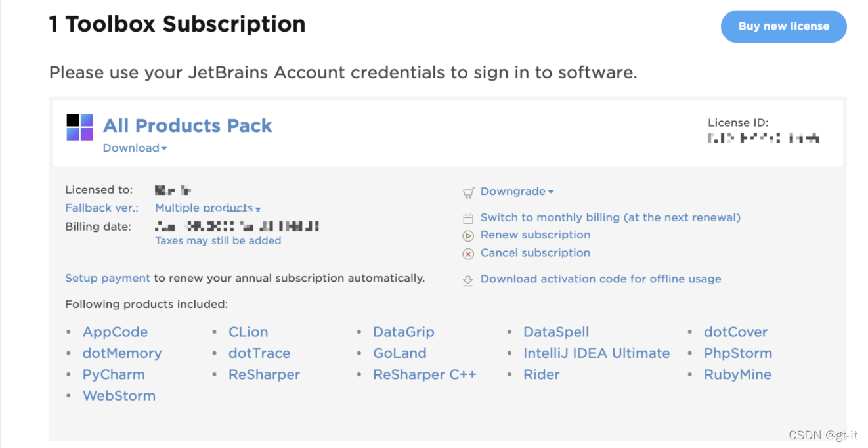
Task: Click the License ID label
Action: tap(738, 122)
